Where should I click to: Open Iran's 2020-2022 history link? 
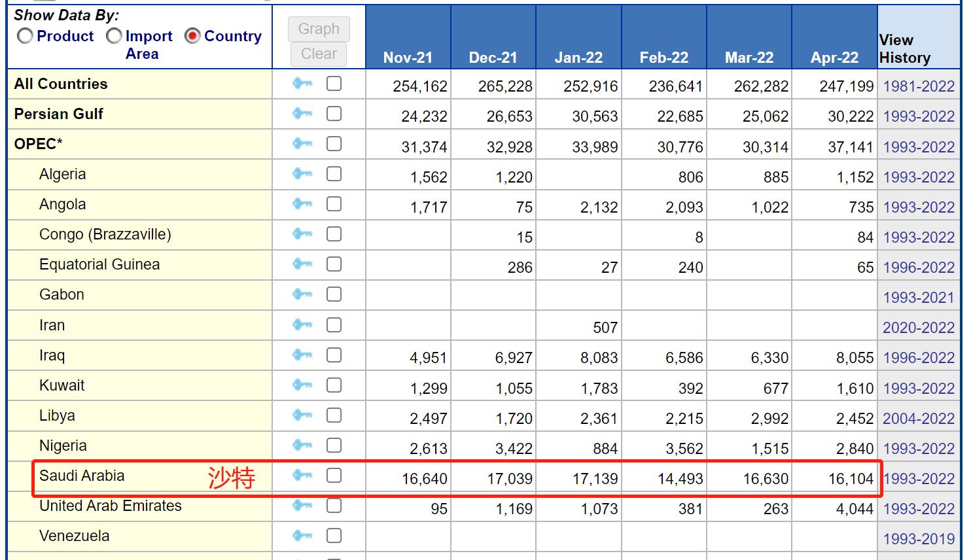[x=919, y=328]
